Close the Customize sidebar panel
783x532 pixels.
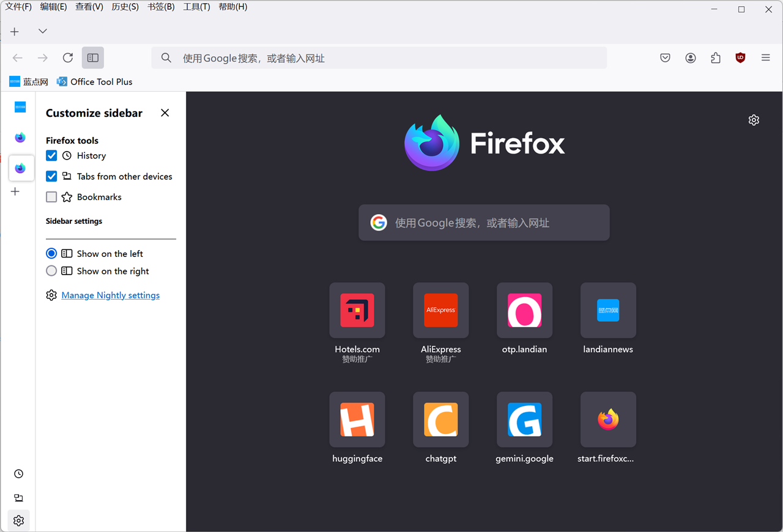(165, 113)
